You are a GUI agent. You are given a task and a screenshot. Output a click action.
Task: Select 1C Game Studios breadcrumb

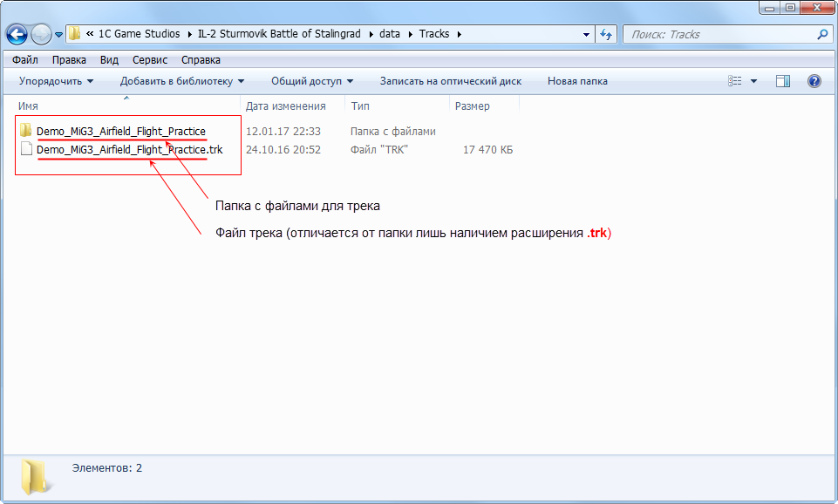click(x=139, y=34)
